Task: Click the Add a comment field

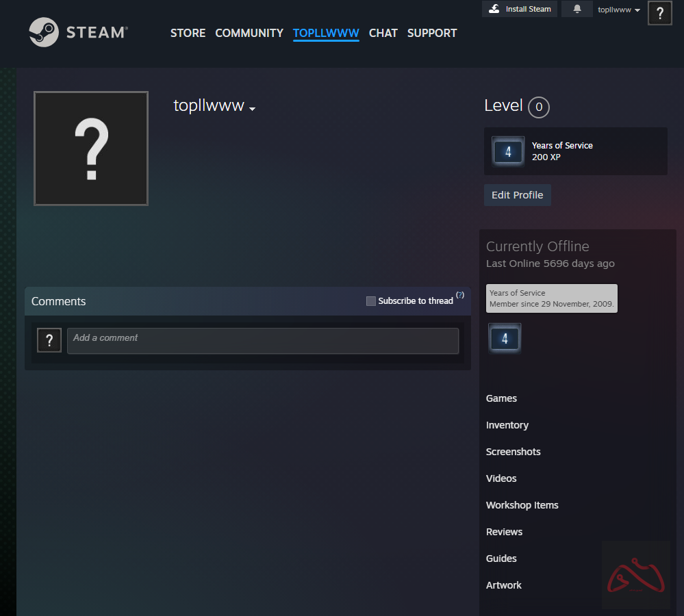Action: coord(262,341)
